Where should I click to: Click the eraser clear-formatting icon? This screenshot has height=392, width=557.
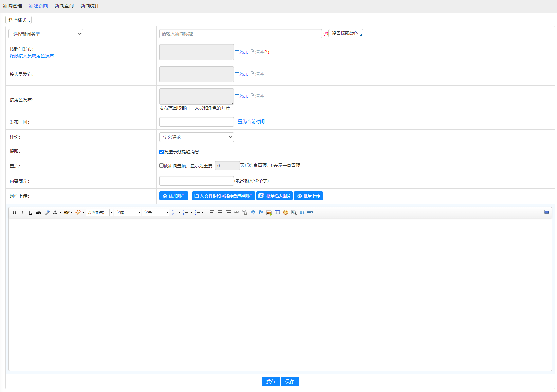47,212
